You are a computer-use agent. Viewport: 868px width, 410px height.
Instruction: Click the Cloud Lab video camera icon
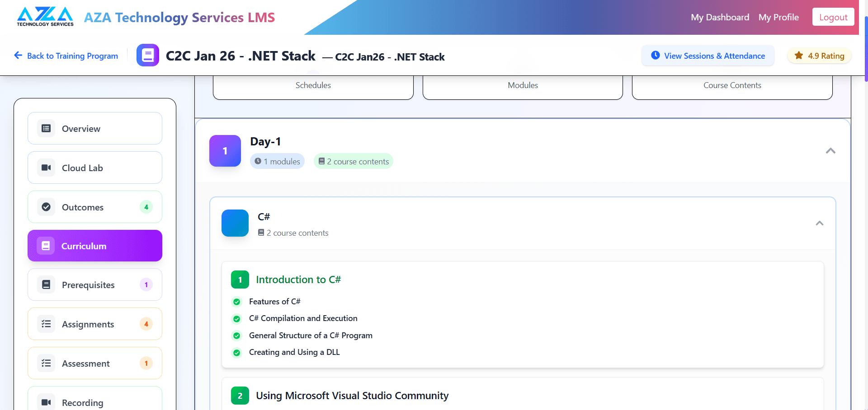[x=46, y=168]
